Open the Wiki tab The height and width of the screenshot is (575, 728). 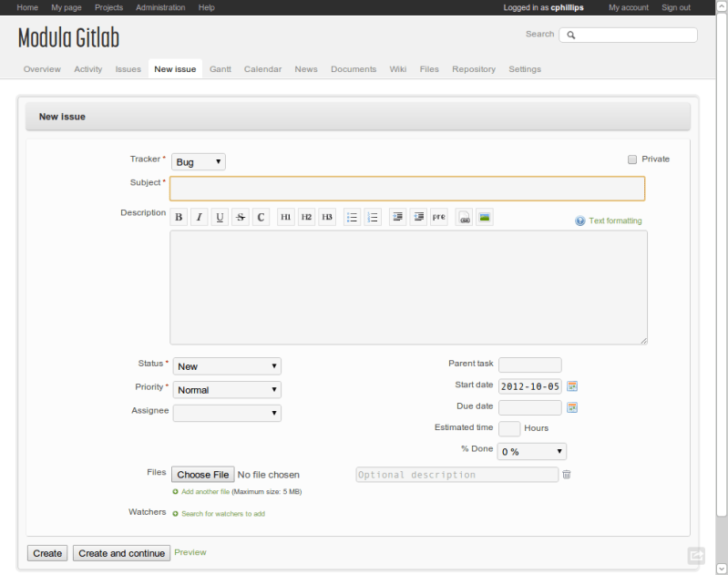[398, 69]
